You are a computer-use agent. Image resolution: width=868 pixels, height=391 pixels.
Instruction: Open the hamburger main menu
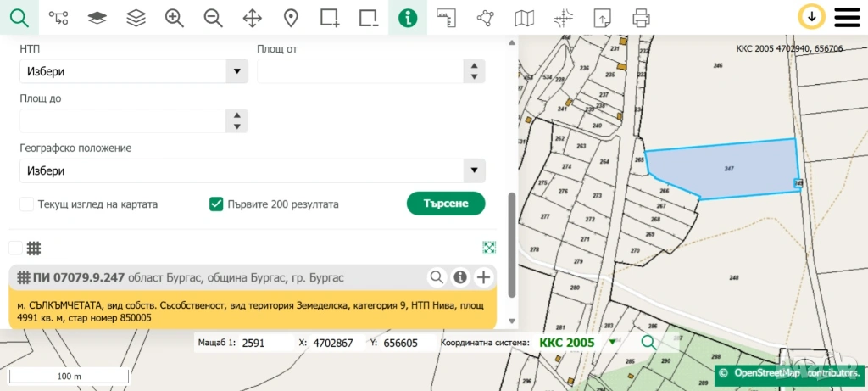848,18
